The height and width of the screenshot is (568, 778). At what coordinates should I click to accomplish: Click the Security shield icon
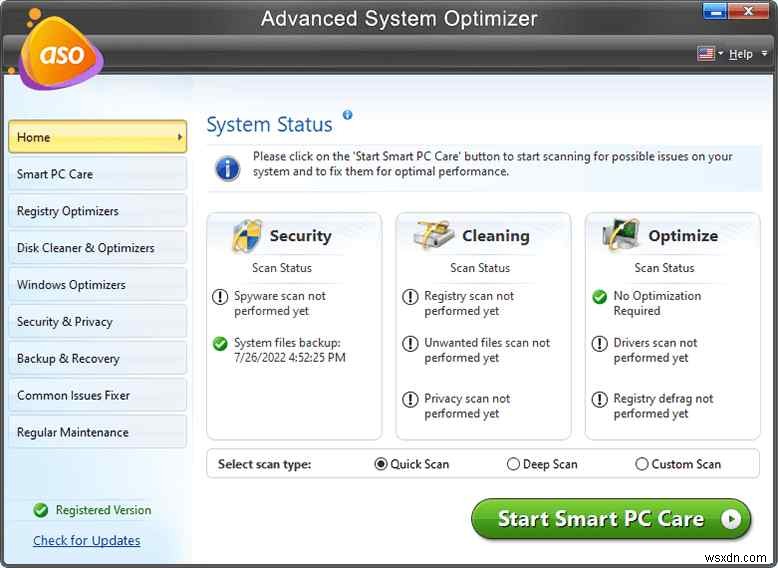pos(247,236)
